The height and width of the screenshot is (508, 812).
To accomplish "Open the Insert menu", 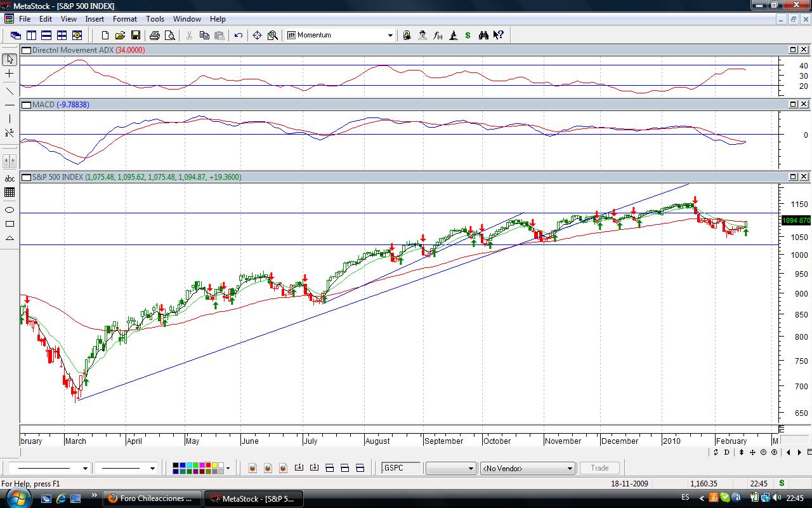I will [95, 19].
